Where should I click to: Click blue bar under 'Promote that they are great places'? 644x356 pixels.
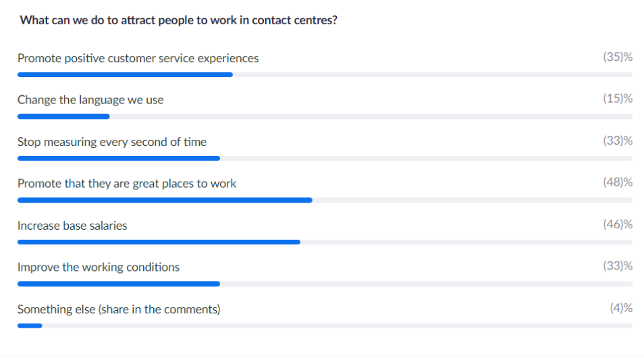pyautogui.click(x=165, y=200)
